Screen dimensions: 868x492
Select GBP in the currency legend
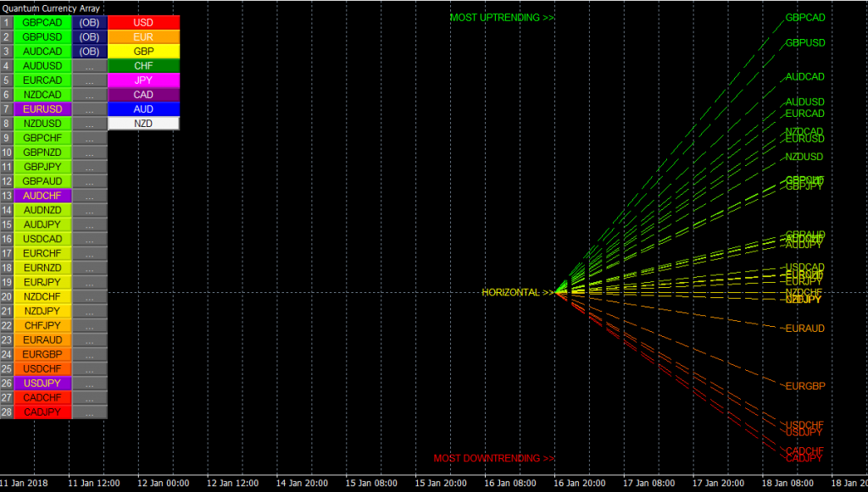tap(142, 51)
